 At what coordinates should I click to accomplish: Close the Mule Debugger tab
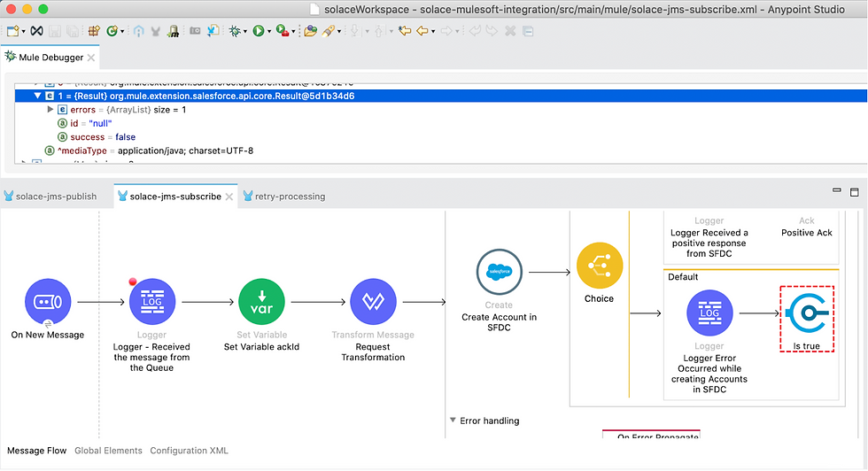90,58
